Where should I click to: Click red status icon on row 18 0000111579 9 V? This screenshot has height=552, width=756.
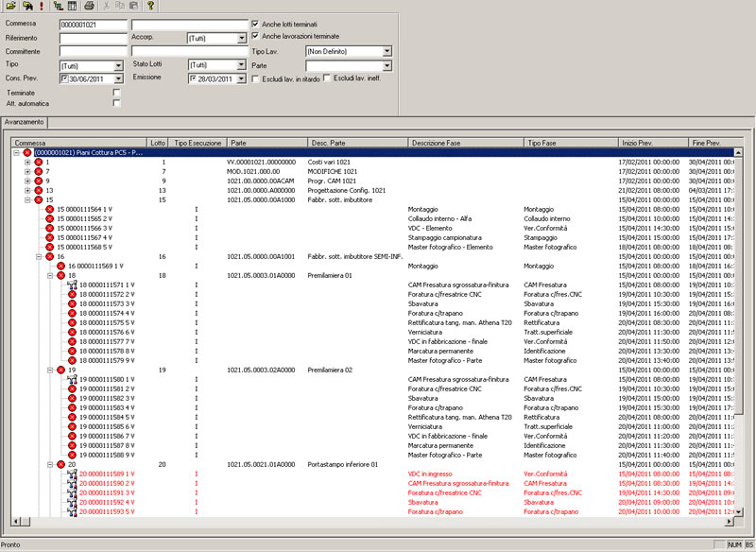tap(72, 361)
